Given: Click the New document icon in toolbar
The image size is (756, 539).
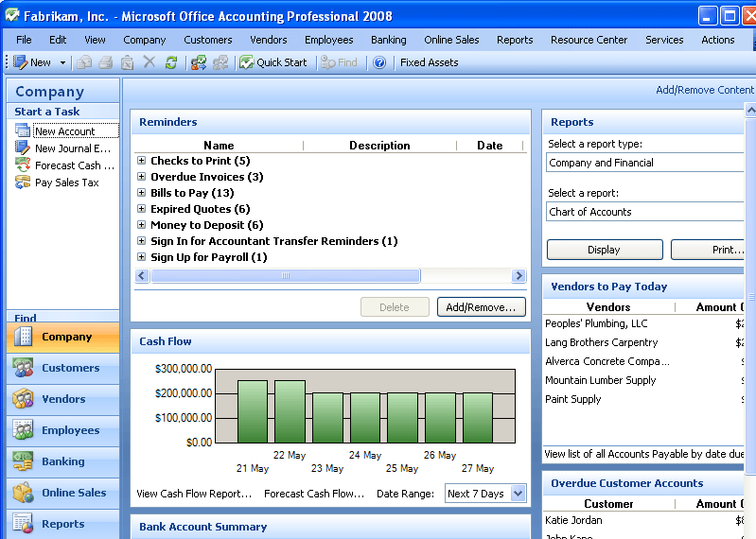Looking at the screenshot, I should [21, 62].
